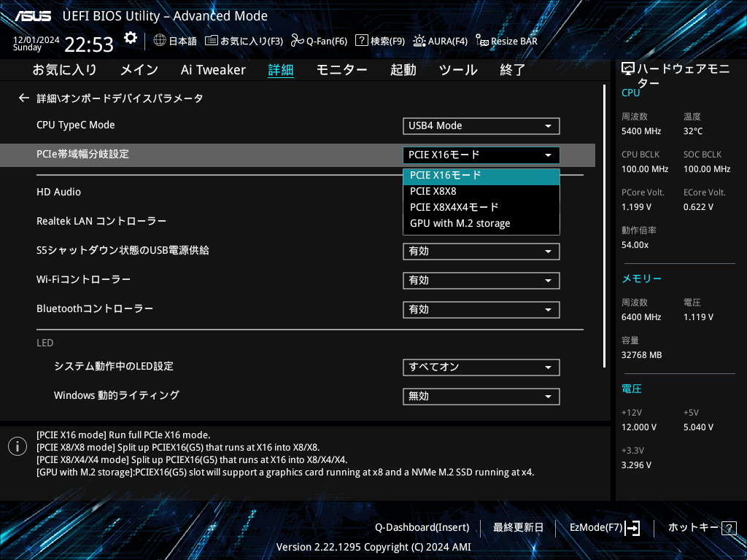Click the 5400 MHz CPU frequency value
The height and width of the screenshot is (560, 747).
(641, 131)
